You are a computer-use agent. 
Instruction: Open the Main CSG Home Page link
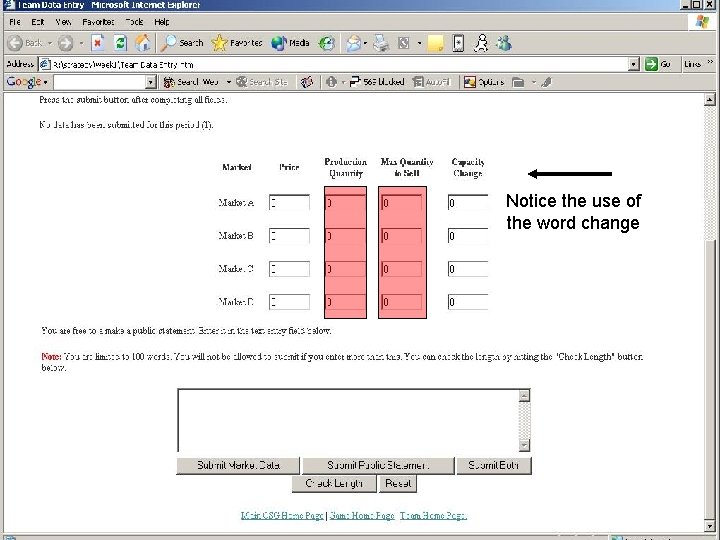click(x=282, y=516)
